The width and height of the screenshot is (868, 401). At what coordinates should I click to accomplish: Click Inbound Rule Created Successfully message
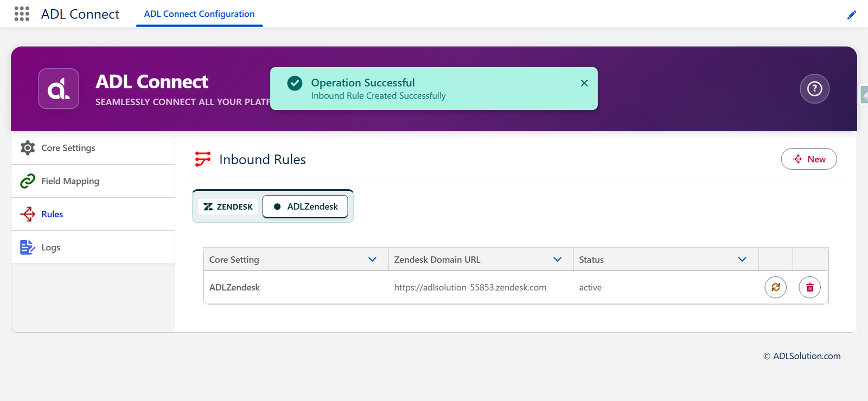(378, 96)
